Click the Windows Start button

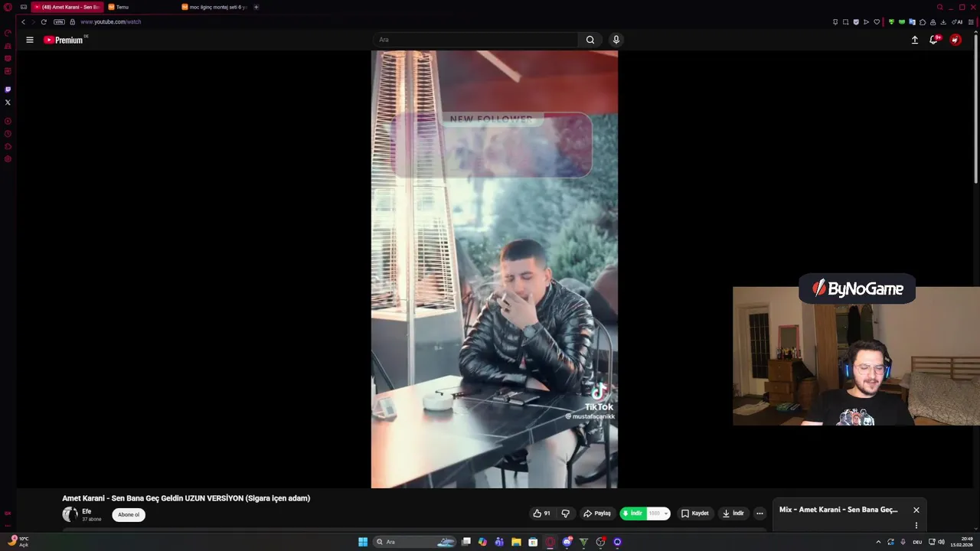(363, 542)
